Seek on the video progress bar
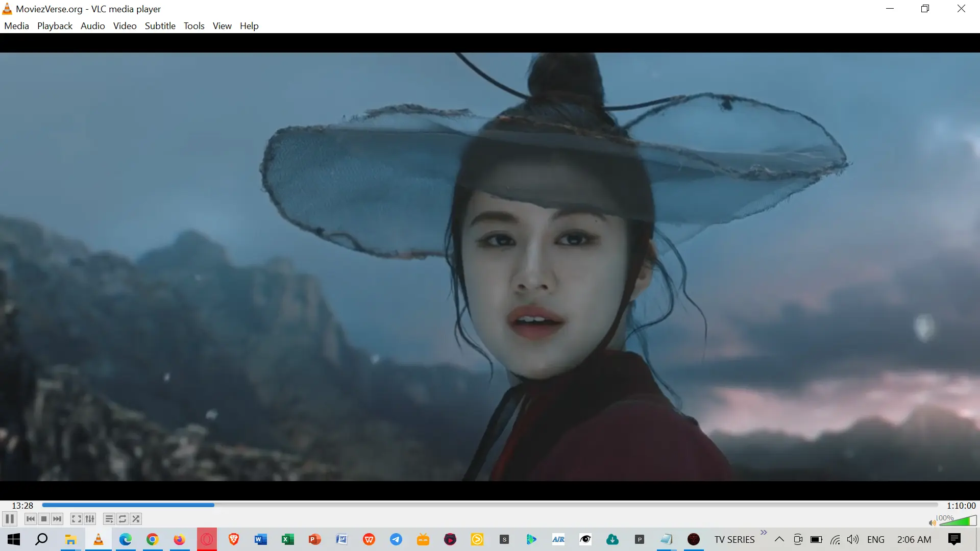Image resolution: width=980 pixels, height=551 pixels. coord(490,505)
